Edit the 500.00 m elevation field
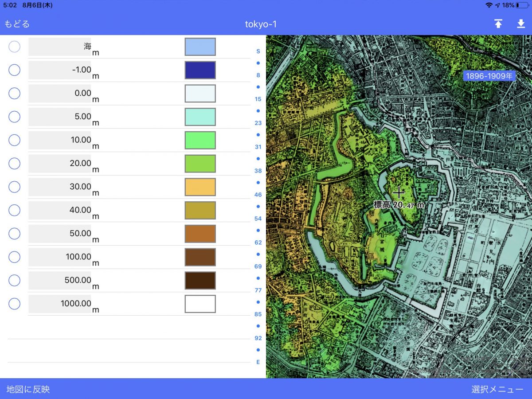The image size is (532, 399). (x=60, y=280)
